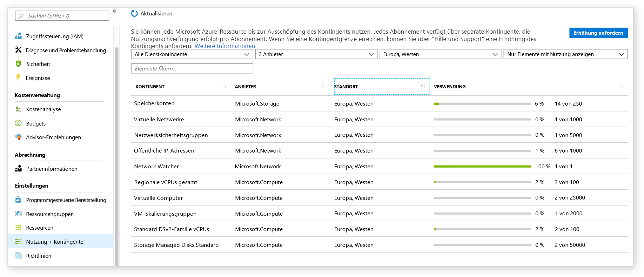644x277 pixels.
Task: Click the Diagnose und Problembehandlung wrench icon
Action: (18, 50)
